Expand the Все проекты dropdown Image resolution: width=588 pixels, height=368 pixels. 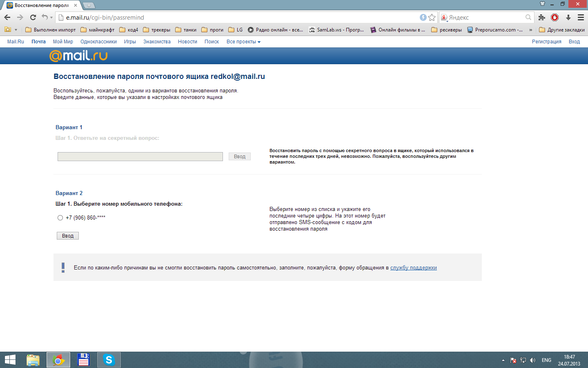[x=243, y=42]
